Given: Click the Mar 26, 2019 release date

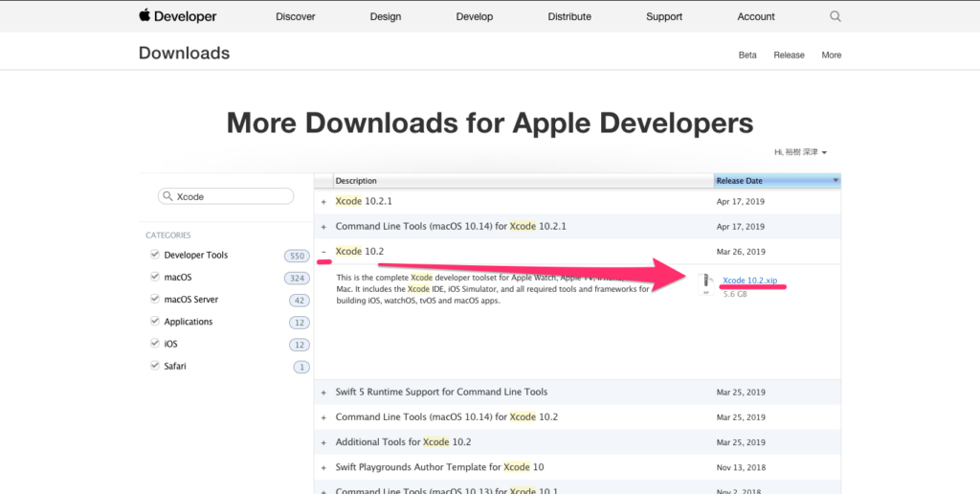Looking at the screenshot, I should pyautogui.click(x=741, y=252).
